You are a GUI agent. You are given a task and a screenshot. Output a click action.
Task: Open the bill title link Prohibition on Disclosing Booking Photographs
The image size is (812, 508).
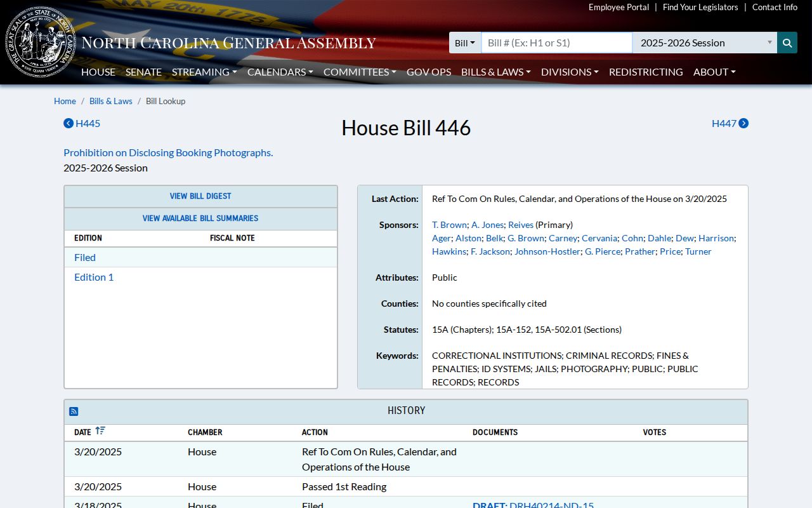[168, 152]
